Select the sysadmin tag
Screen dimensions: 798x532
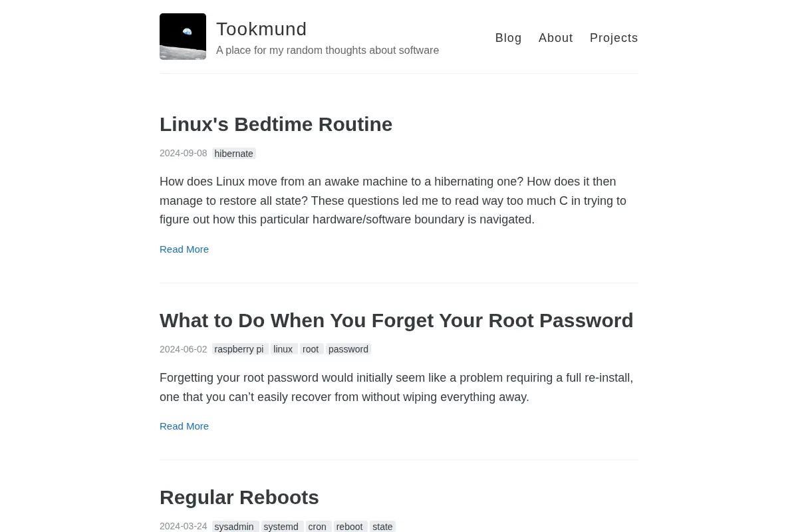235,527
